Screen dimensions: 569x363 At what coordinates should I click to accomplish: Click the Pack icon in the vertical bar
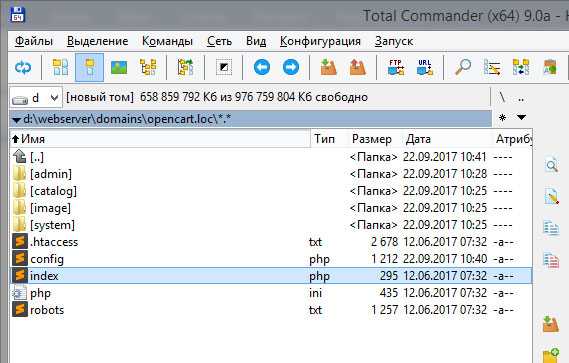551,324
